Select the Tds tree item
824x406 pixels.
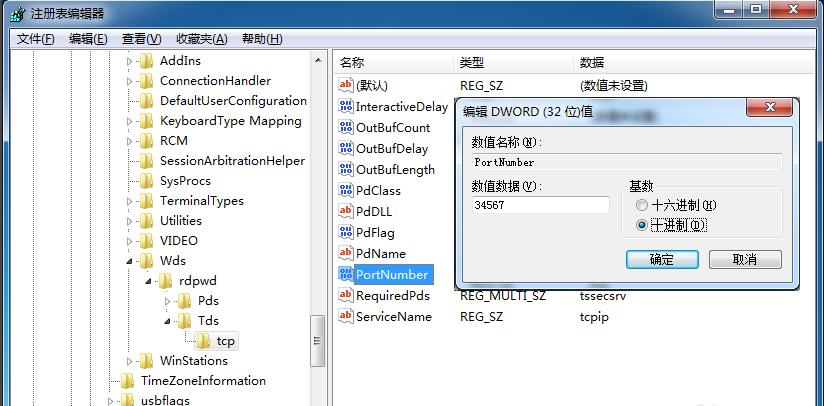(208, 321)
